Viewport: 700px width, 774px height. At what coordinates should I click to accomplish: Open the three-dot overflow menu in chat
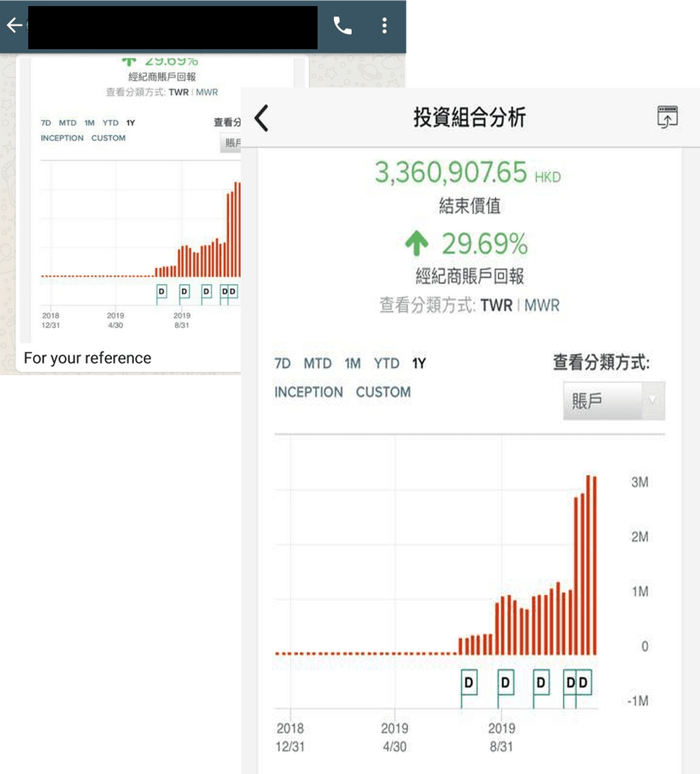coord(384,25)
